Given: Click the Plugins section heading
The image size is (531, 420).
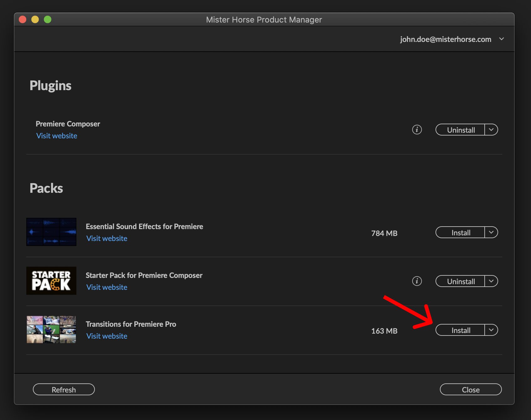Looking at the screenshot, I should pyautogui.click(x=50, y=86).
